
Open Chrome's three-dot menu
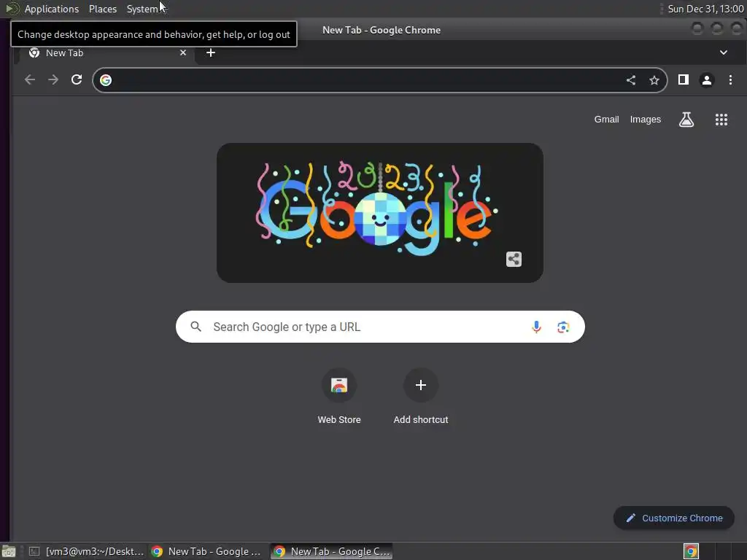pyautogui.click(x=730, y=79)
